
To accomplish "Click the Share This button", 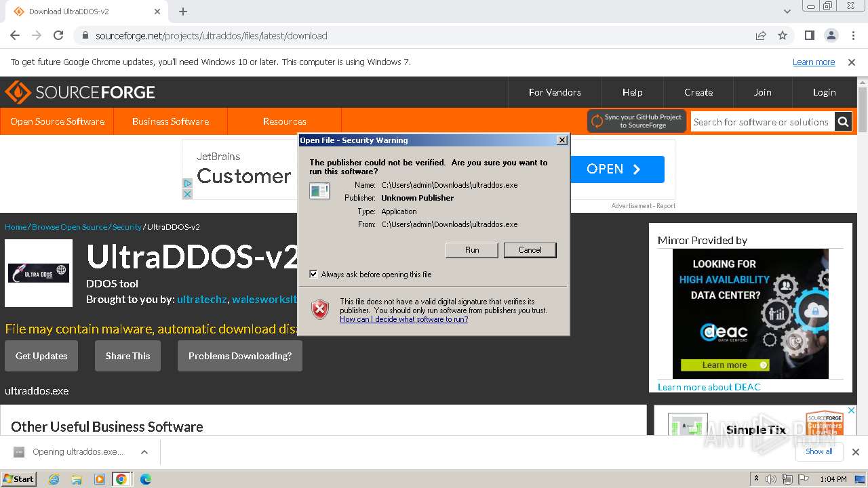I will (x=127, y=356).
